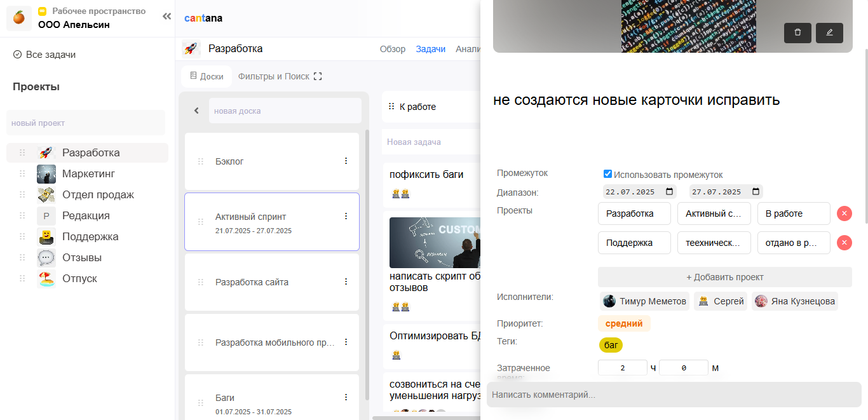
Task: Click the fullscreen icon next to Фильтры и Поиск
Action: tap(317, 76)
